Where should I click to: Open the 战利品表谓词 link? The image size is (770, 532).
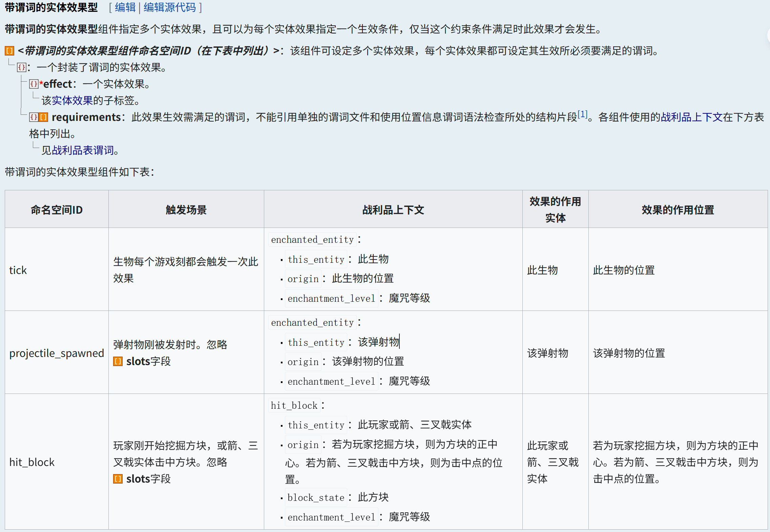coord(83,150)
